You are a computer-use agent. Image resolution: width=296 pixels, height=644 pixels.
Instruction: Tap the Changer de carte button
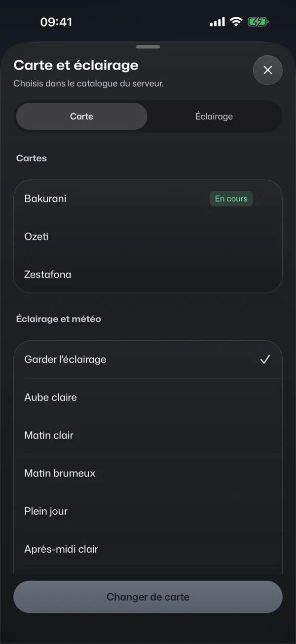pos(148,597)
